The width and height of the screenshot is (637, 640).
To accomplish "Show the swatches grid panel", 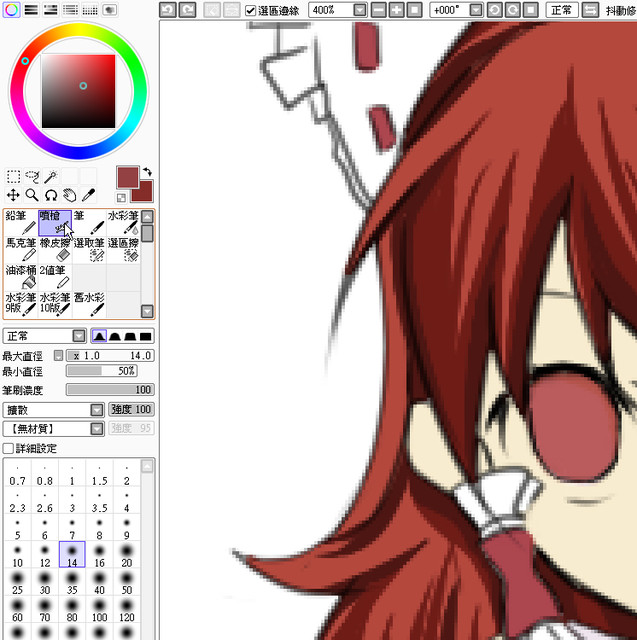I will pos(90,10).
